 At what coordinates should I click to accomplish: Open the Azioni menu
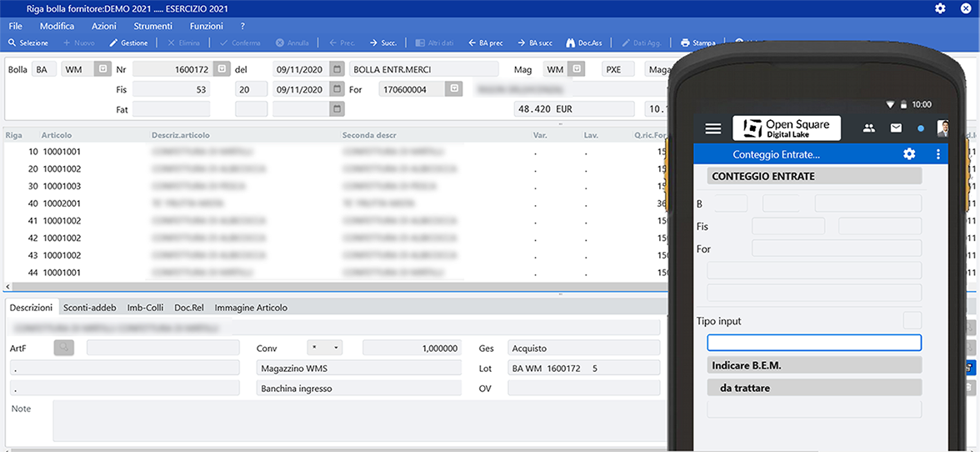click(103, 26)
